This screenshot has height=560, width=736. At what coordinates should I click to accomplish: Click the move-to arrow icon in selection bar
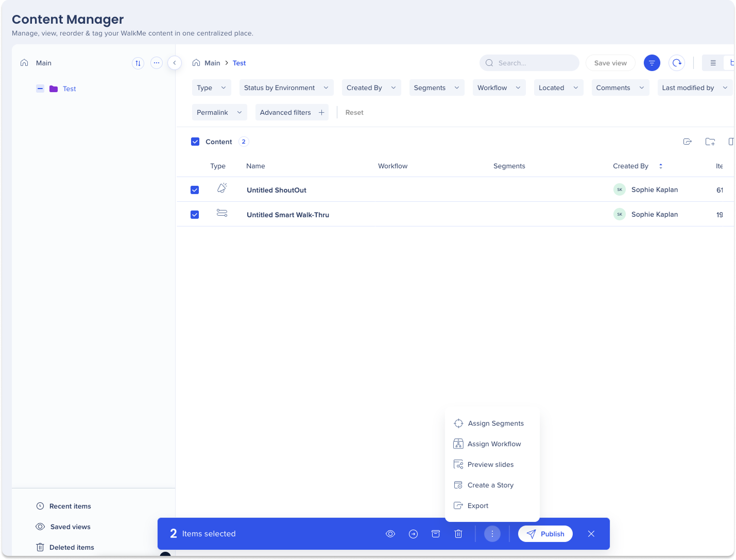click(413, 534)
